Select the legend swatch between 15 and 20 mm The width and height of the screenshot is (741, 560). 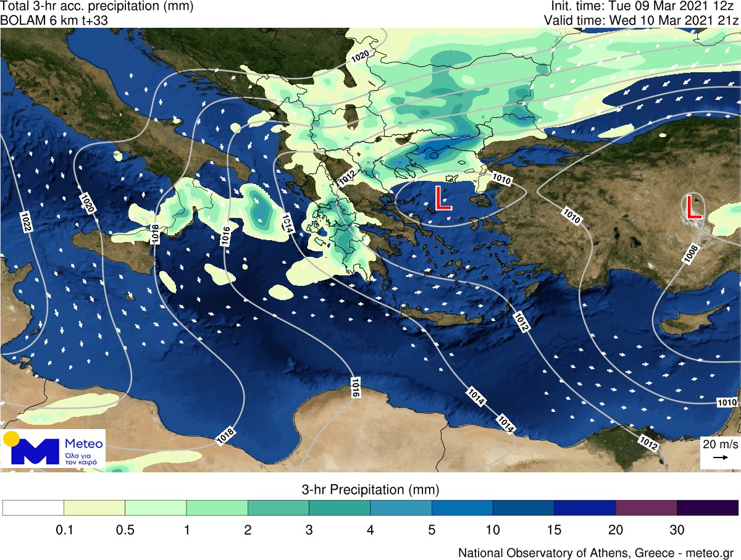[584, 508]
